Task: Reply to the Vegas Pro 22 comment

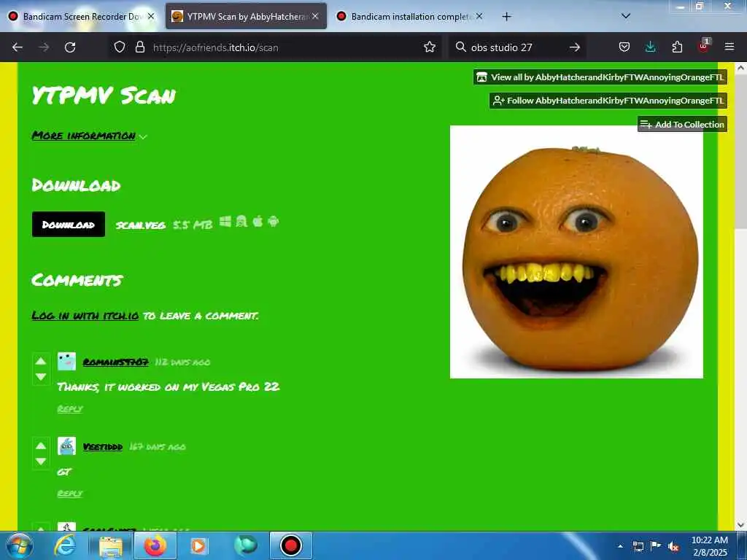Action: click(x=70, y=408)
